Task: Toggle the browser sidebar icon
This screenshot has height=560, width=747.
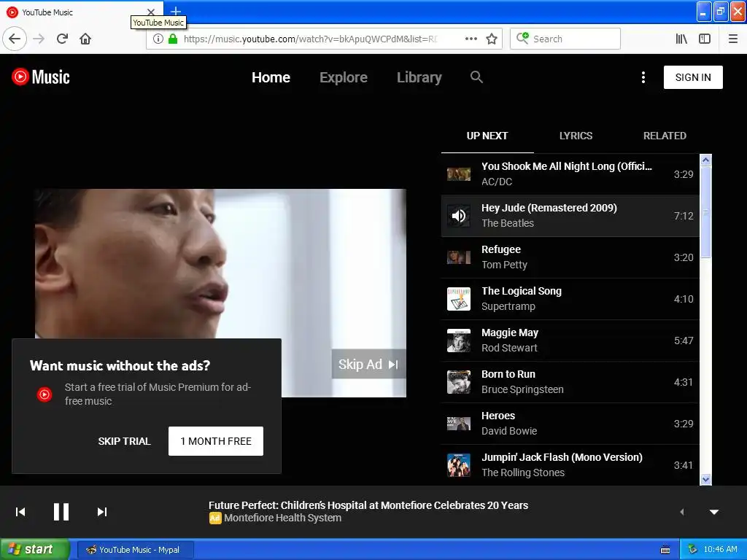Action: pyautogui.click(x=705, y=39)
